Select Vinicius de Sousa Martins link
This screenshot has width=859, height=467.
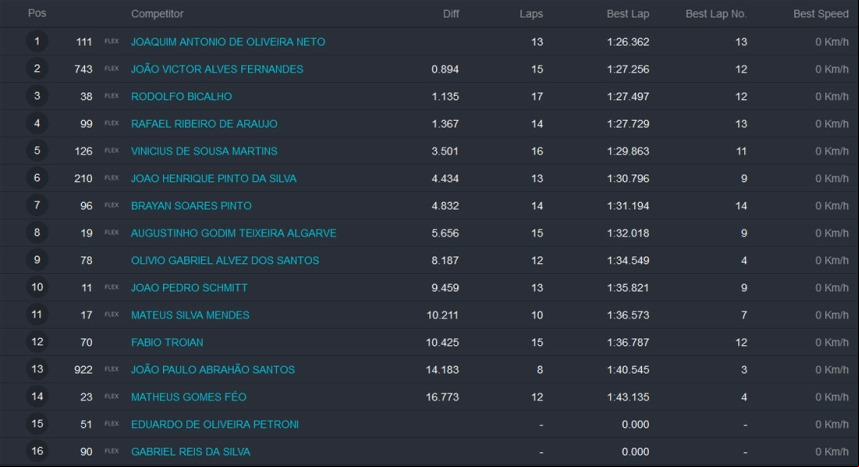pyautogui.click(x=204, y=151)
